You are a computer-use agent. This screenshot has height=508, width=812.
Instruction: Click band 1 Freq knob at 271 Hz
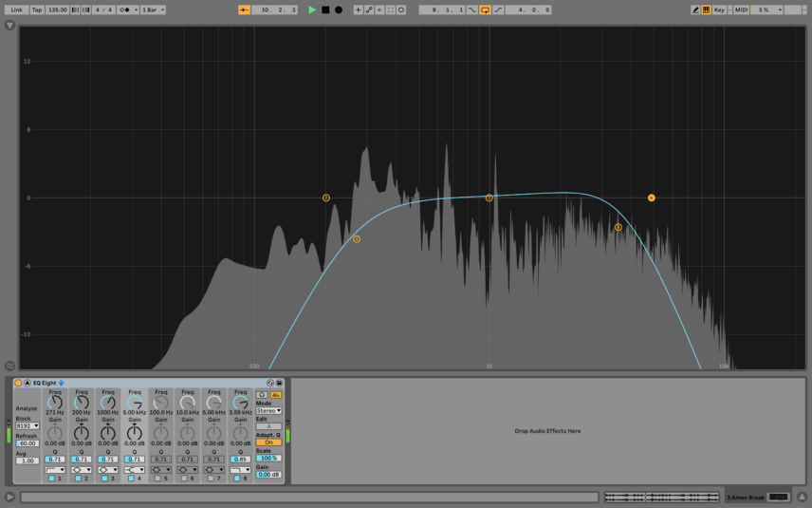(x=55, y=403)
